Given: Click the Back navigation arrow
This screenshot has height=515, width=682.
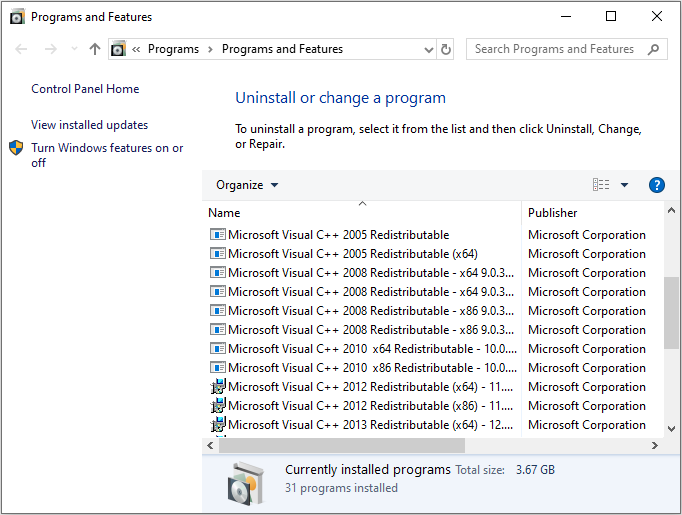Looking at the screenshot, I should pos(21,49).
